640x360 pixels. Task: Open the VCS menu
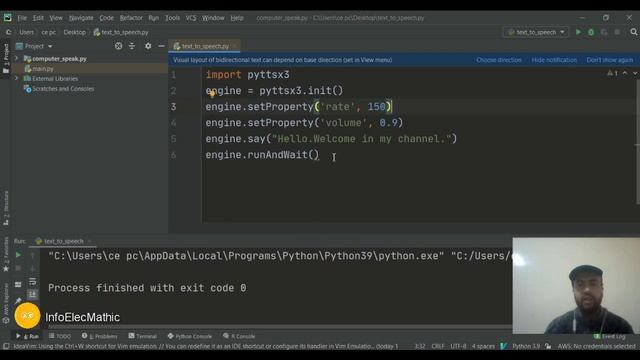(191, 18)
